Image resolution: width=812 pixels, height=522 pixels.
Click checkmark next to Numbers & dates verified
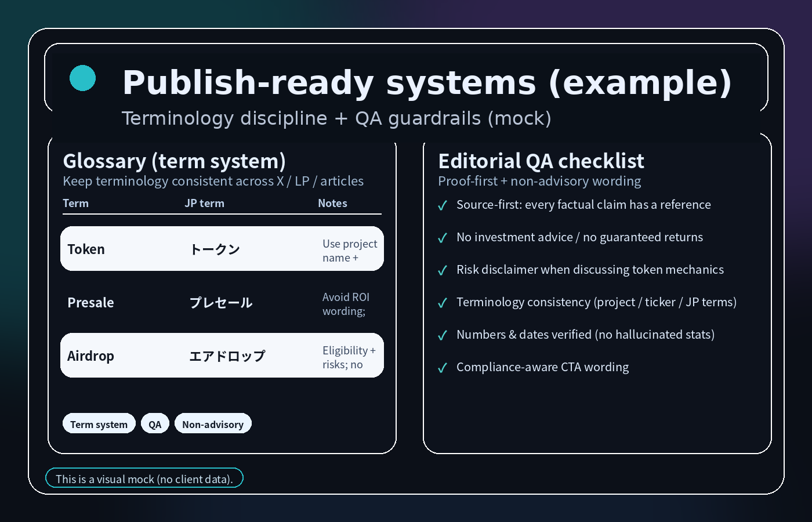click(x=443, y=335)
